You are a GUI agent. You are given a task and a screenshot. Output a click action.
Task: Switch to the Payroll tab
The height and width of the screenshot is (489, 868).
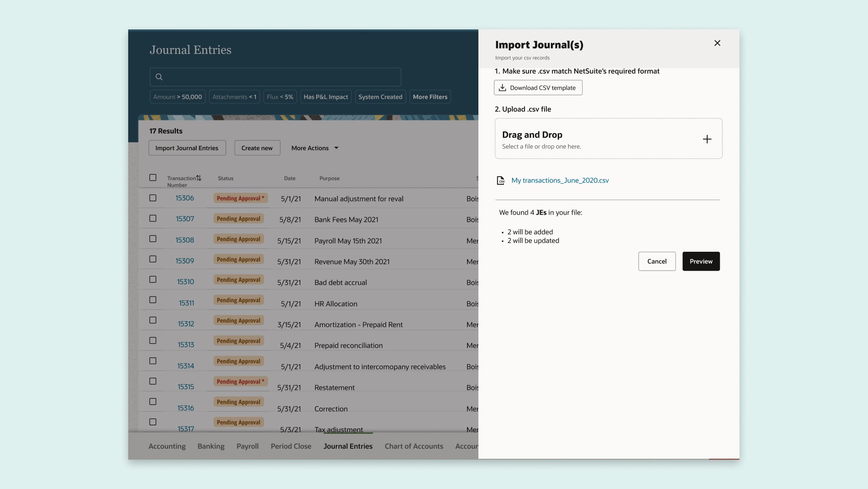[247, 446]
